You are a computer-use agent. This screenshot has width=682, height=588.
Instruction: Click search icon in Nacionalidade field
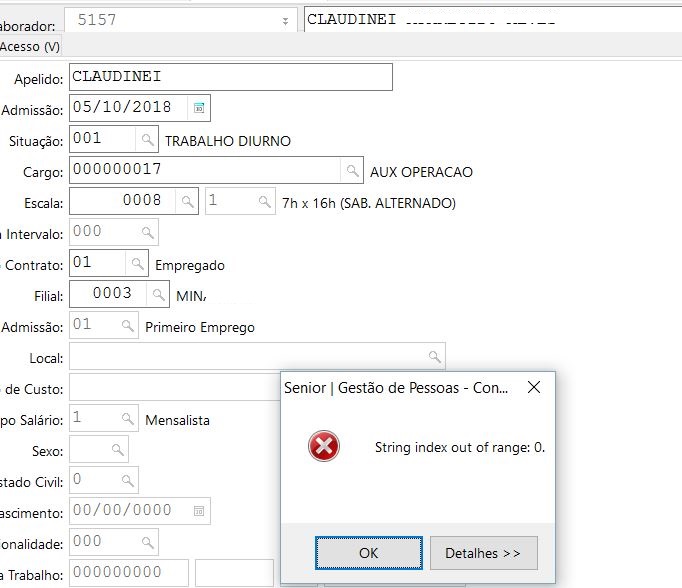point(146,543)
